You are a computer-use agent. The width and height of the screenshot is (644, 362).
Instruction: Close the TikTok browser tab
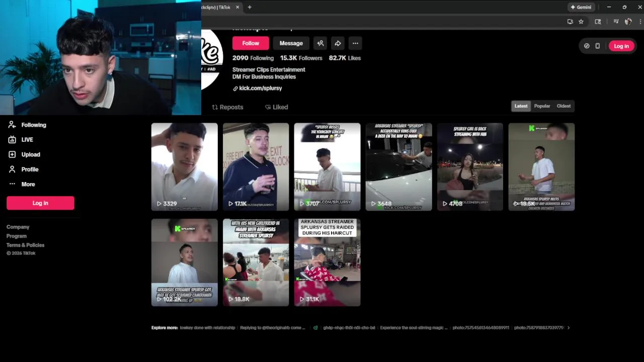(x=237, y=7)
